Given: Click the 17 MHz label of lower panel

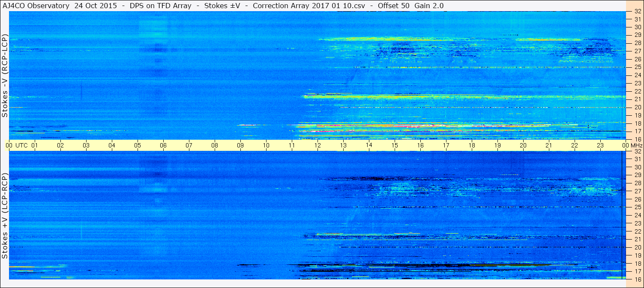Looking at the screenshot, I should point(637,271).
